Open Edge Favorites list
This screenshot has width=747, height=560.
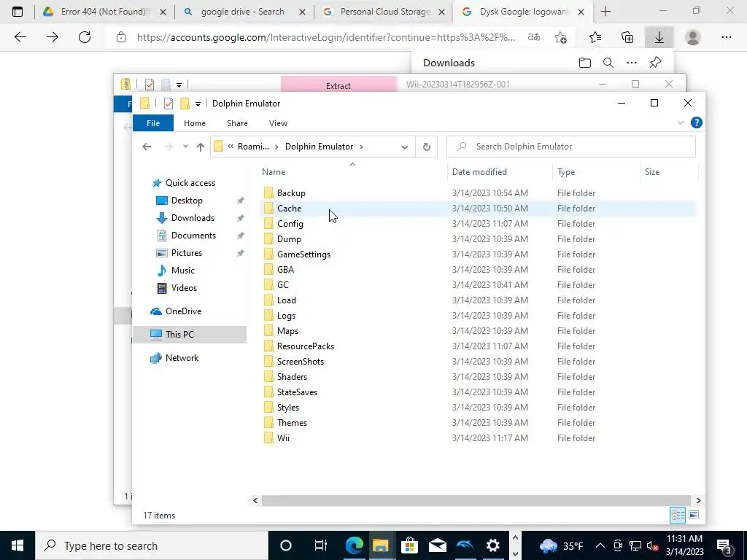click(595, 37)
